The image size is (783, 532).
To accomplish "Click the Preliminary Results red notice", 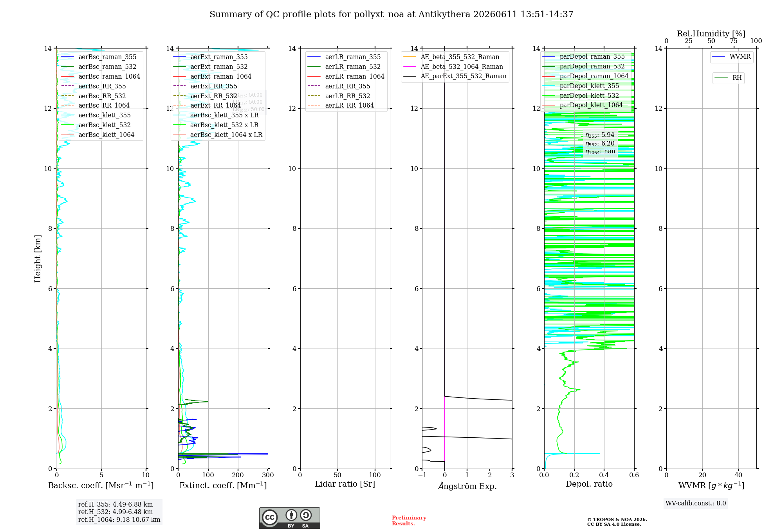I will click(409, 521).
